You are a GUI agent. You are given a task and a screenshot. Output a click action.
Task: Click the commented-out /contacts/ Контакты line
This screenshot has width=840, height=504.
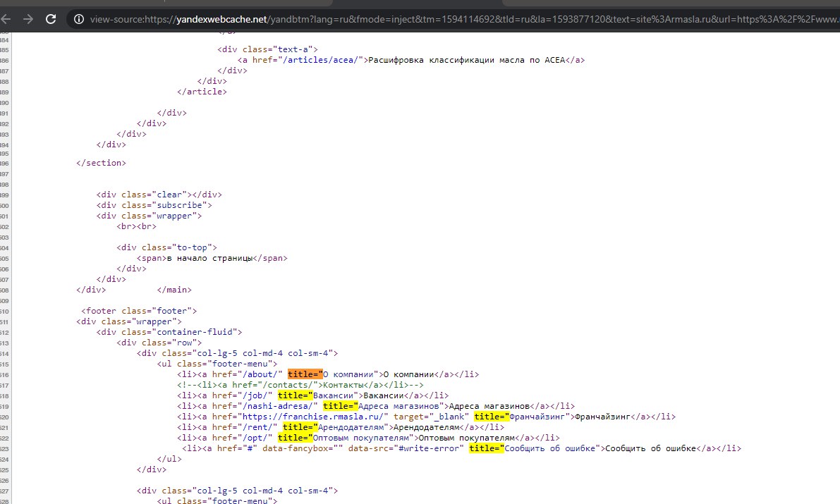[300, 385]
